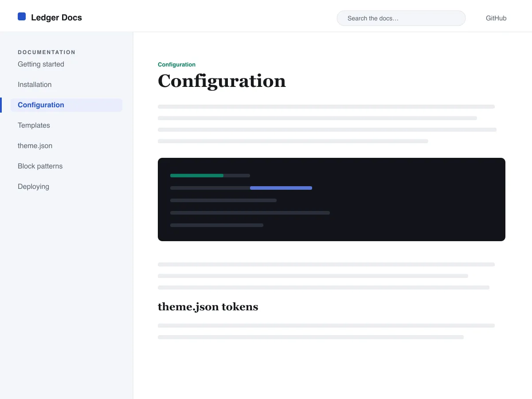Click the Configuration page heading

pos(222,81)
